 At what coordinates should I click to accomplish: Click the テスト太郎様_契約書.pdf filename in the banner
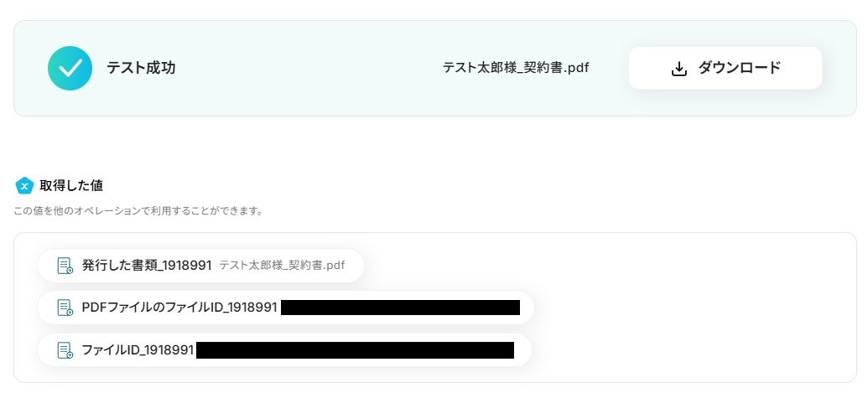coord(516,68)
